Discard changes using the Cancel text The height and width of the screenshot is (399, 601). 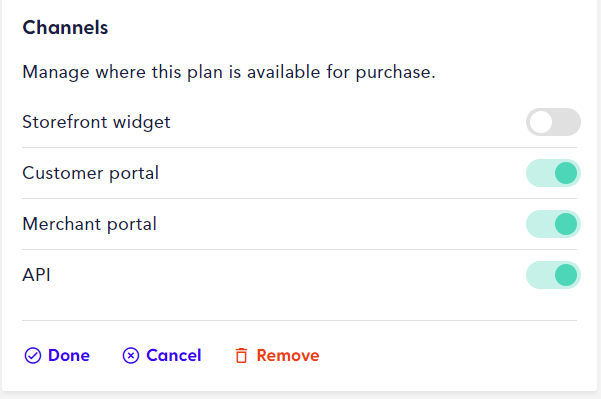174,356
